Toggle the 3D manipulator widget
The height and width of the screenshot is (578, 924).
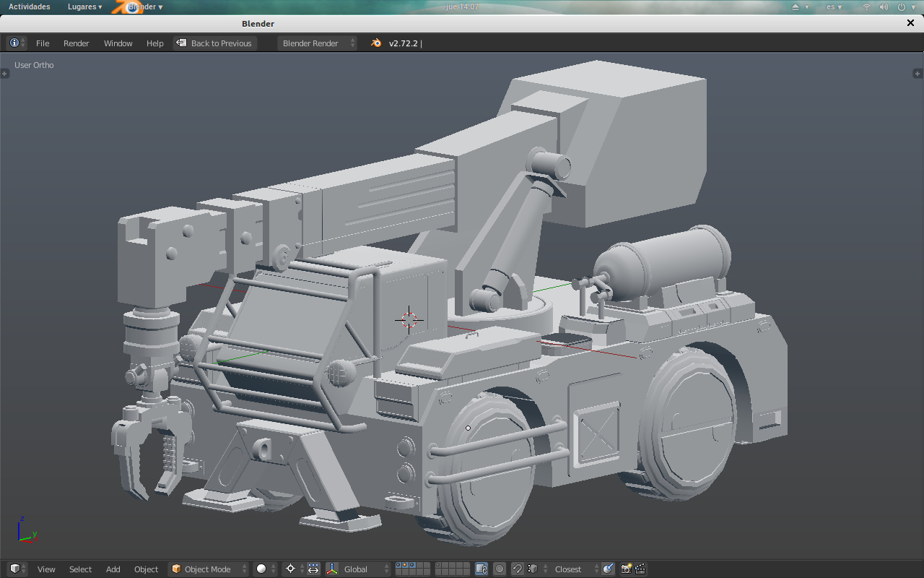tap(332, 569)
